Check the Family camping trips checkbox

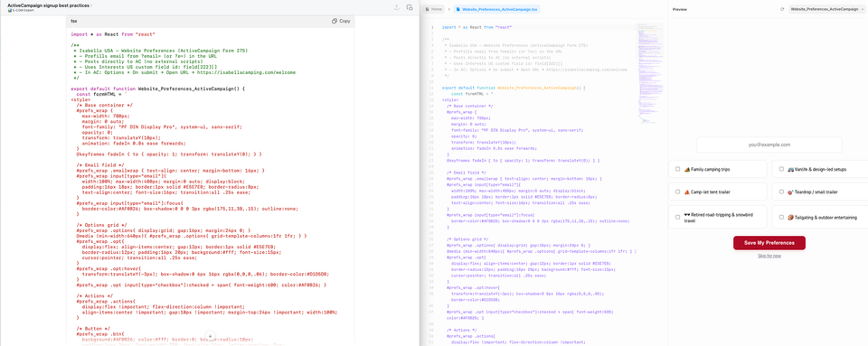[677, 169]
